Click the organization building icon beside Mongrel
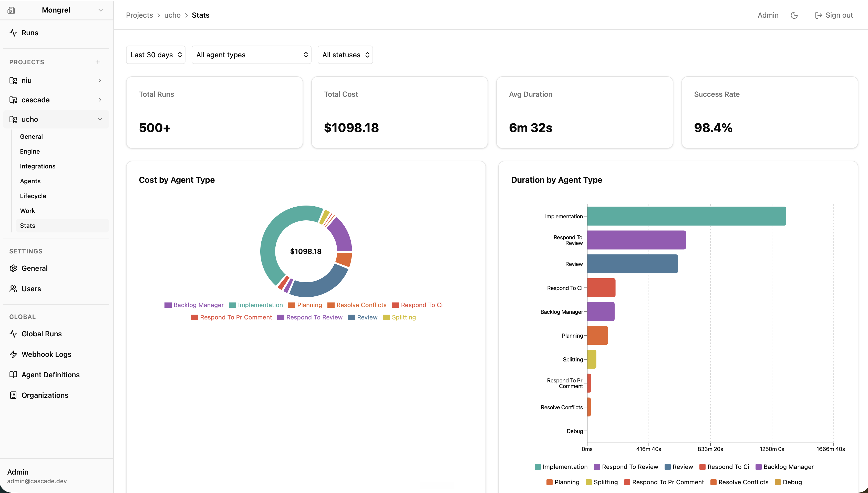This screenshot has height=493, width=868. [11, 10]
